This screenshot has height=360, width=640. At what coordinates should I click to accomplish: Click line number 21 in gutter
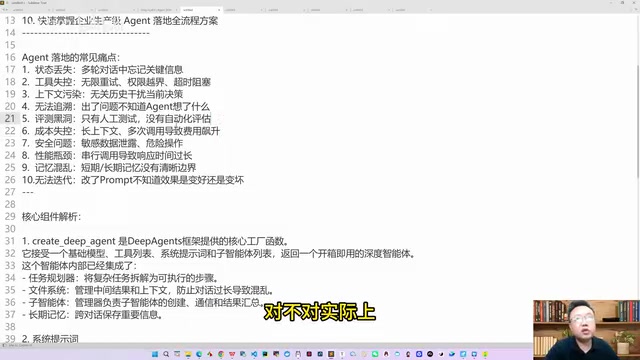click(x=10, y=119)
